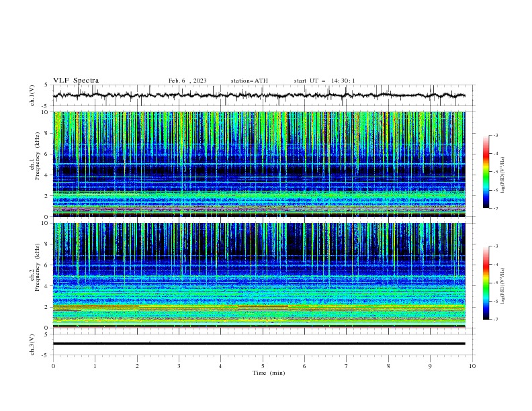Select the "start UT = 14:30:1" header text
This screenshot has width=532, height=411.
click(324, 81)
